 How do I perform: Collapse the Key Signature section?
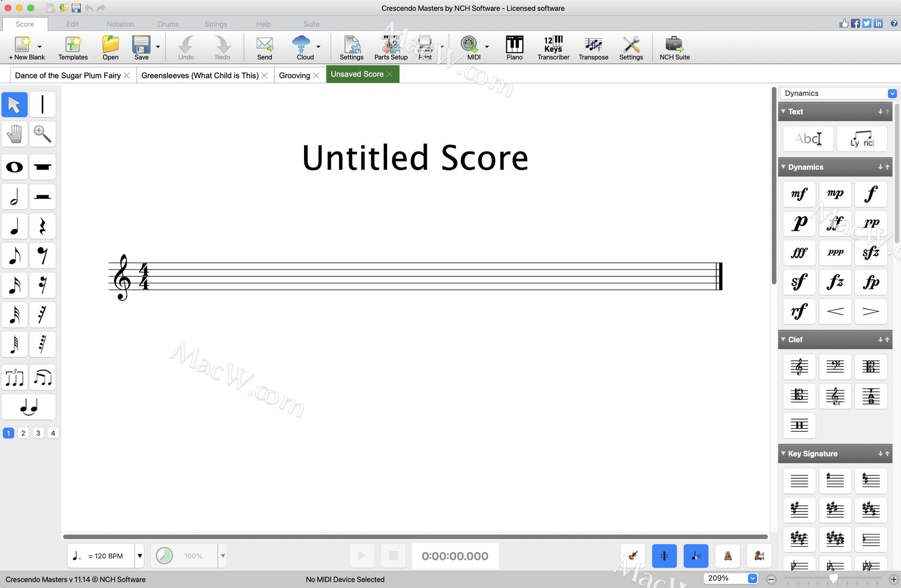click(783, 453)
